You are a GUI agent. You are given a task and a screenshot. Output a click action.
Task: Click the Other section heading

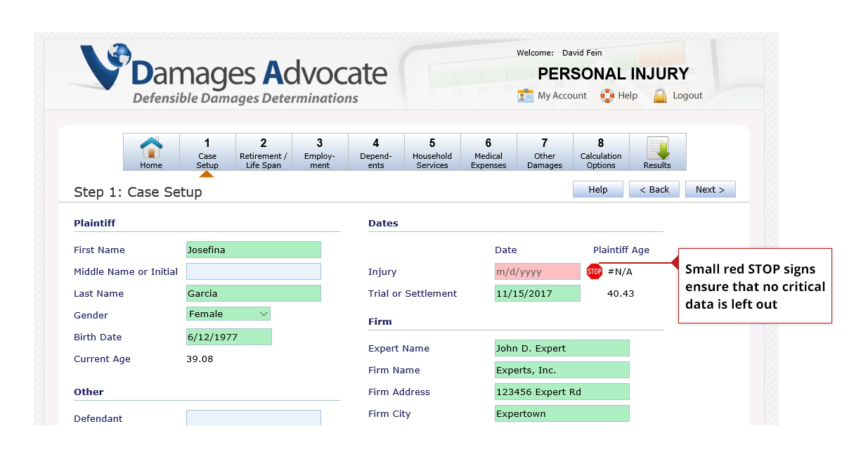89,392
